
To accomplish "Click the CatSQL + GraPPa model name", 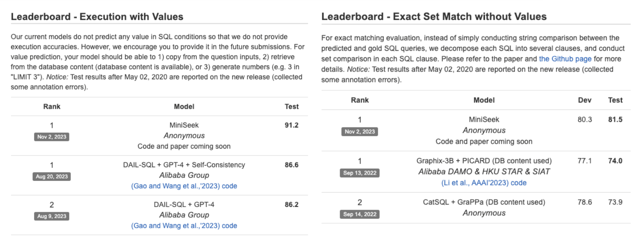I will [x=484, y=202].
